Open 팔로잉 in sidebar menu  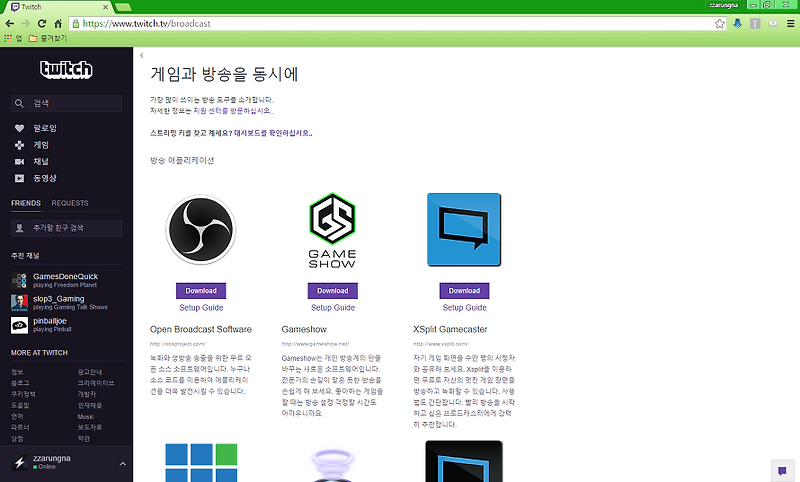click(45, 129)
